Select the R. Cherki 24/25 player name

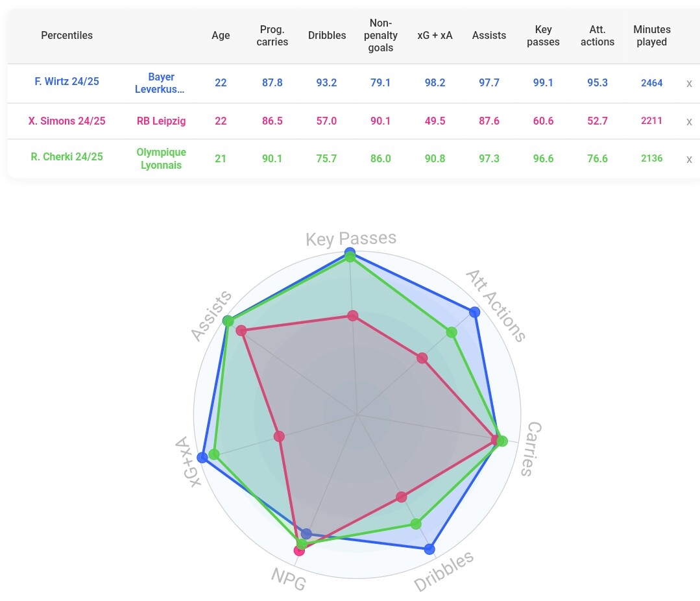[x=67, y=156]
